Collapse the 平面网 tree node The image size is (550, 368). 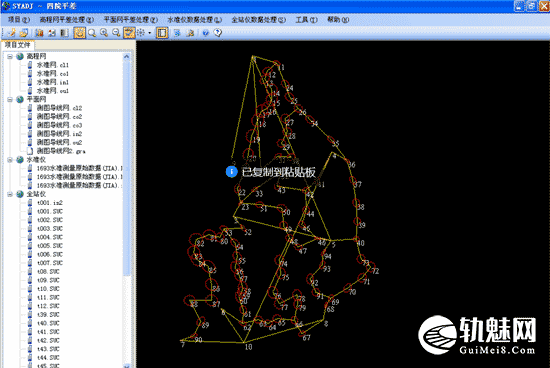coord(10,99)
